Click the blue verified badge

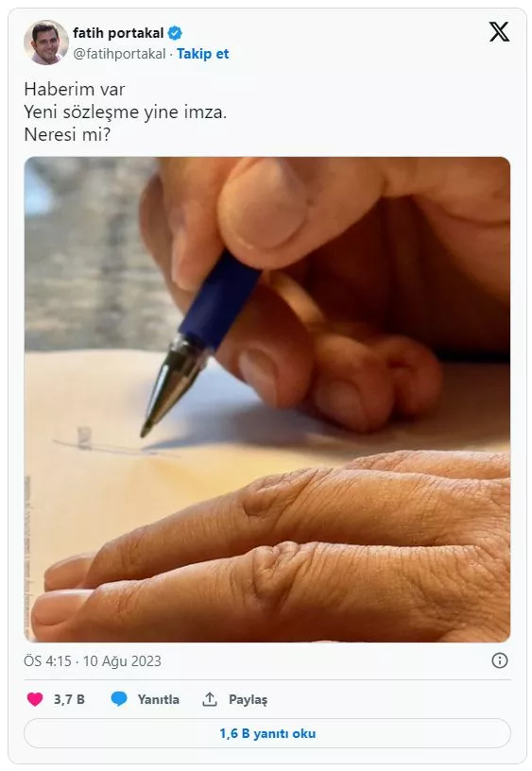click(175, 33)
